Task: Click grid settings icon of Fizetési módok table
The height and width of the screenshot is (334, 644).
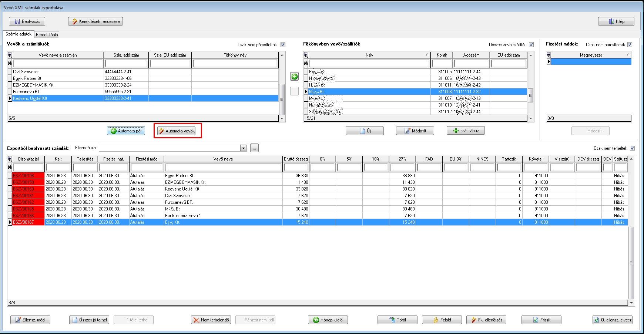Action: (x=549, y=55)
